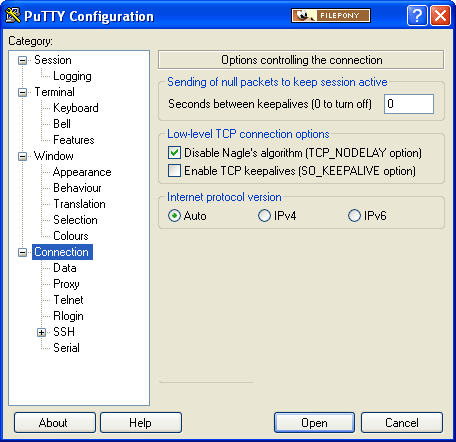The width and height of the screenshot is (456, 442).
Task: Click the About button
Action: pos(55,423)
